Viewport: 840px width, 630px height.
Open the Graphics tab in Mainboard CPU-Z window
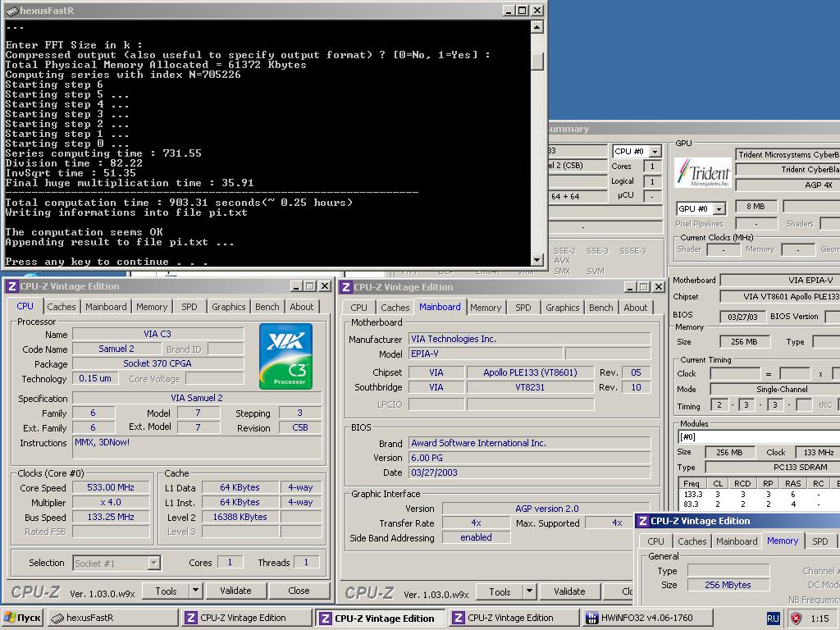[563, 308]
